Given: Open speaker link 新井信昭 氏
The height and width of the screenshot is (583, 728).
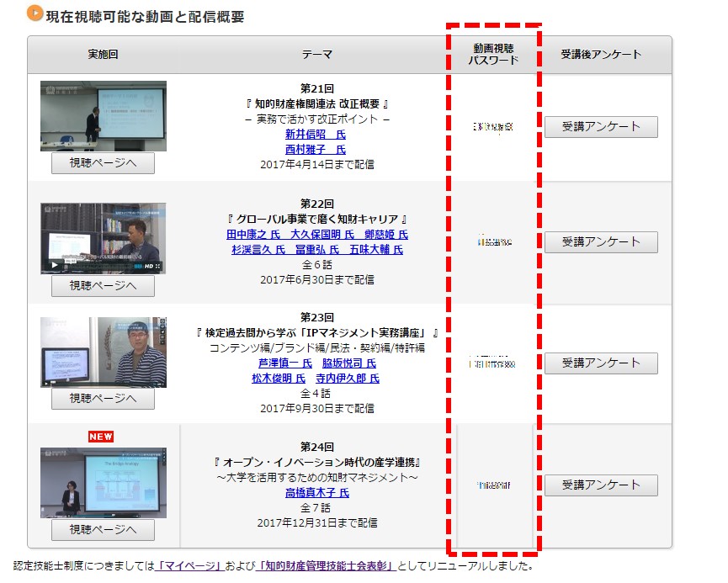Looking at the screenshot, I should point(316,135).
